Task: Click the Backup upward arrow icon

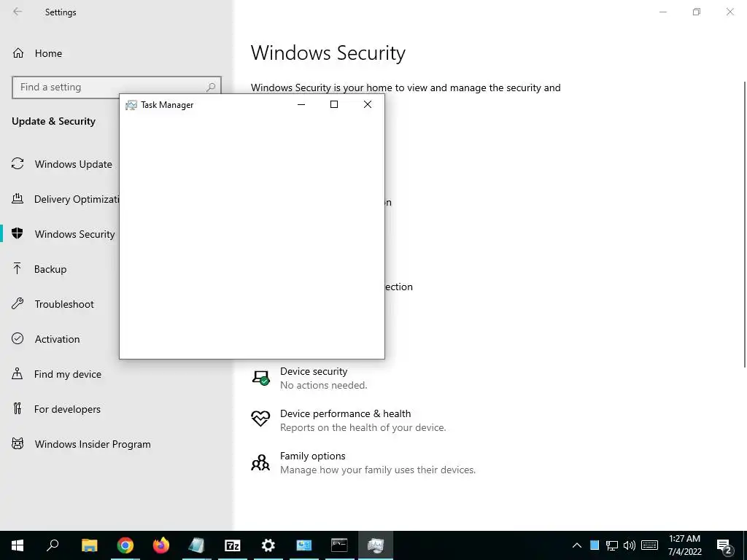Action: [18, 268]
